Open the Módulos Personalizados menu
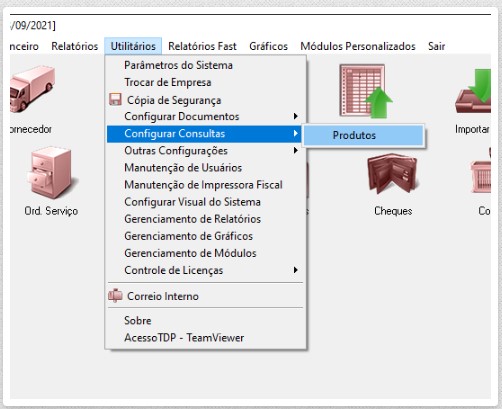 pos(358,46)
